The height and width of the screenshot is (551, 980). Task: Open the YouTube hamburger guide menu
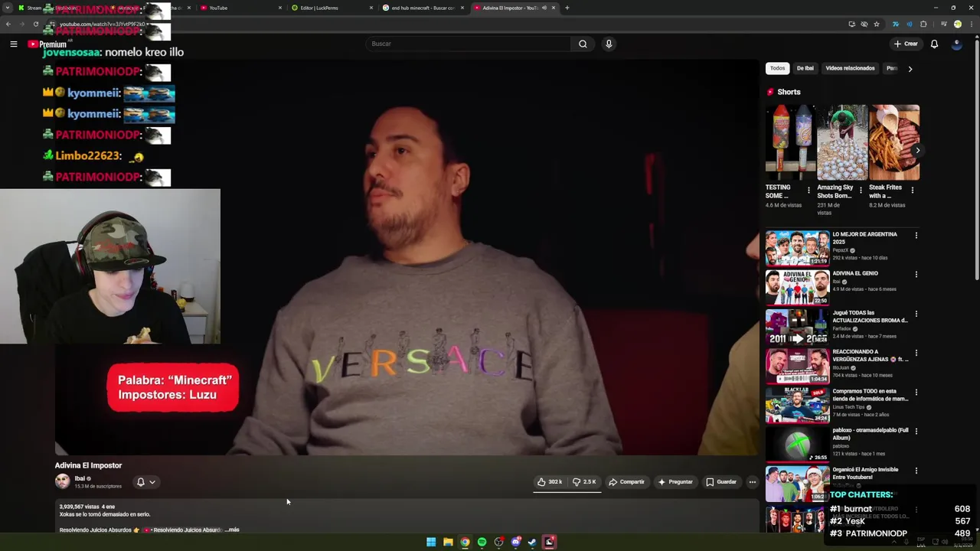coord(13,44)
